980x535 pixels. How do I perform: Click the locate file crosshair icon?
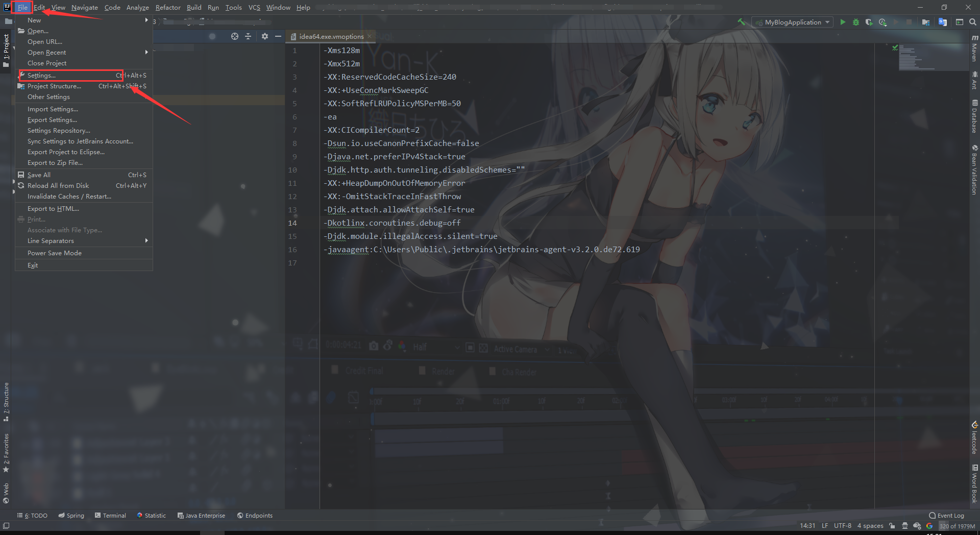coord(235,36)
